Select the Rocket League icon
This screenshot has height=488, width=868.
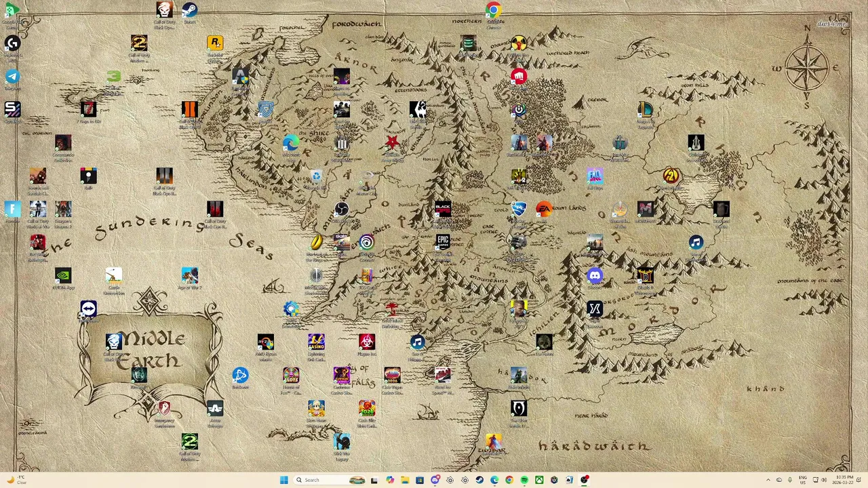pyautogui.click(x=519, y=209)
